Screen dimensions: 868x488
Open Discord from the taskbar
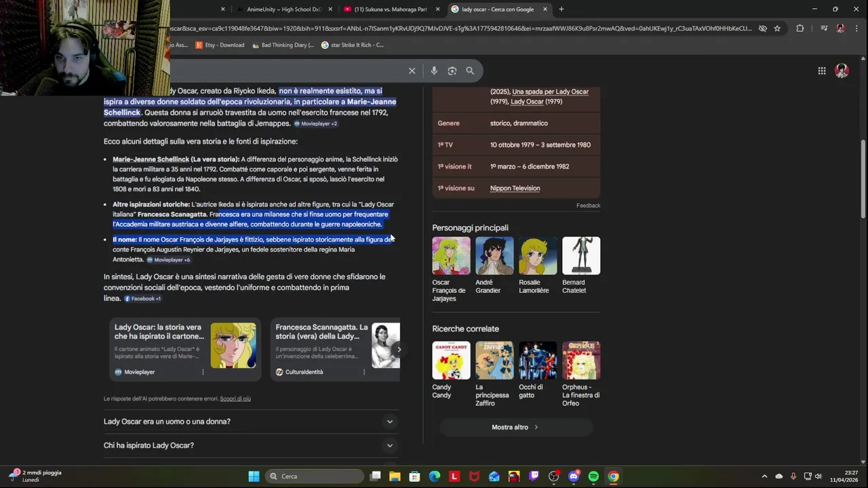point(574,476)
